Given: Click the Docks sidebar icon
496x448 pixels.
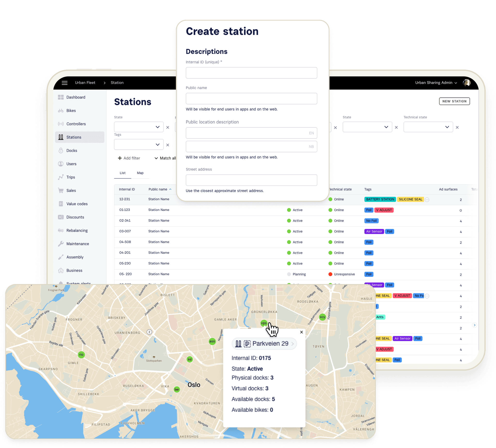Looking at the screenshot, I should coord(61,150).
